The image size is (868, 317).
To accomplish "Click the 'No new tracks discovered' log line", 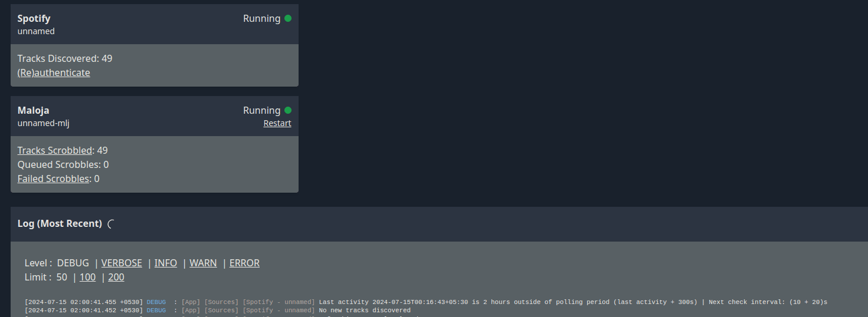I will click(218, 310).
